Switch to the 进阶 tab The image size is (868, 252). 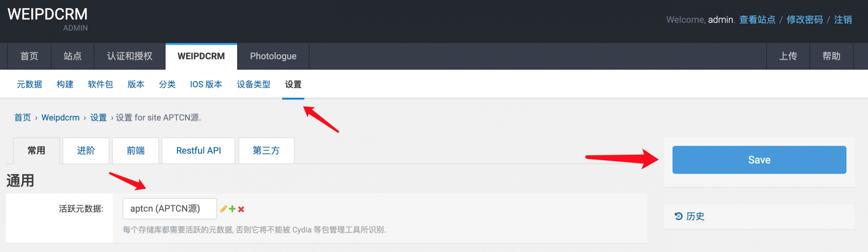click(86, 151)
